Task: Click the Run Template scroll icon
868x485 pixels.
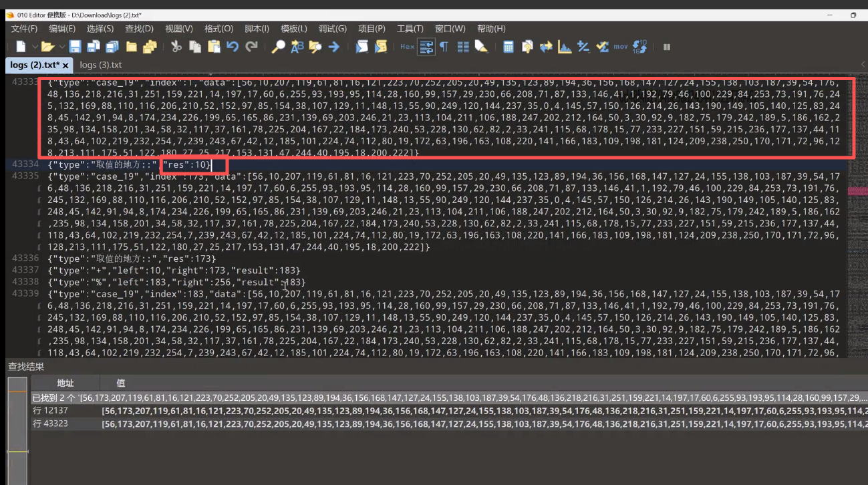Action: click(x=381, y=47)
